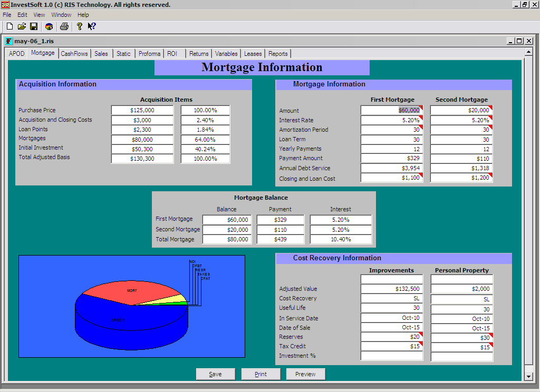The width and height of the screenshot is (540, 392).
Task: Switch to the Returns tab
Action: tap(199, 54)
